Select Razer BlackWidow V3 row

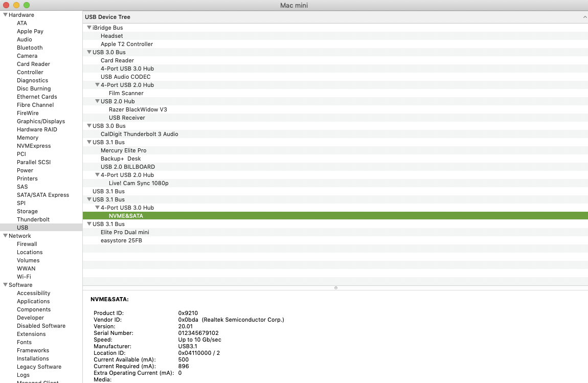[x=335, y=109]
